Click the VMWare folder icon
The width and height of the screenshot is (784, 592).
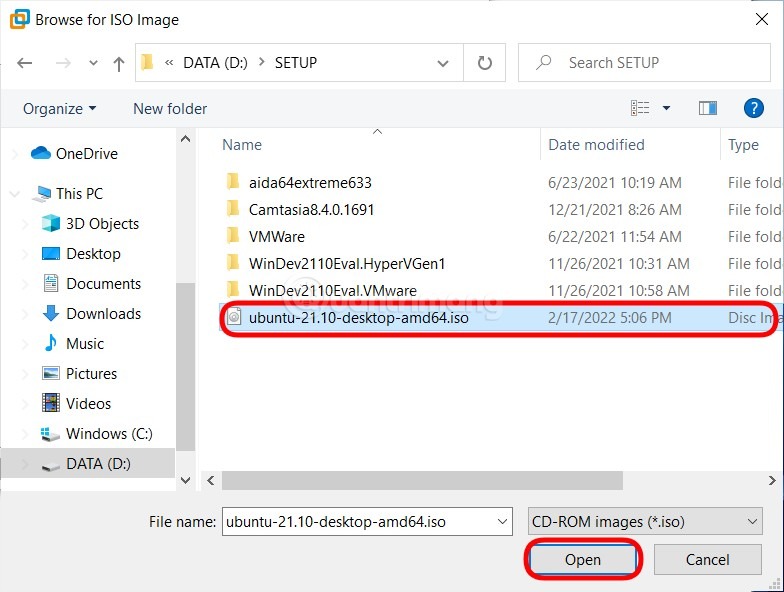click(232, 236)
